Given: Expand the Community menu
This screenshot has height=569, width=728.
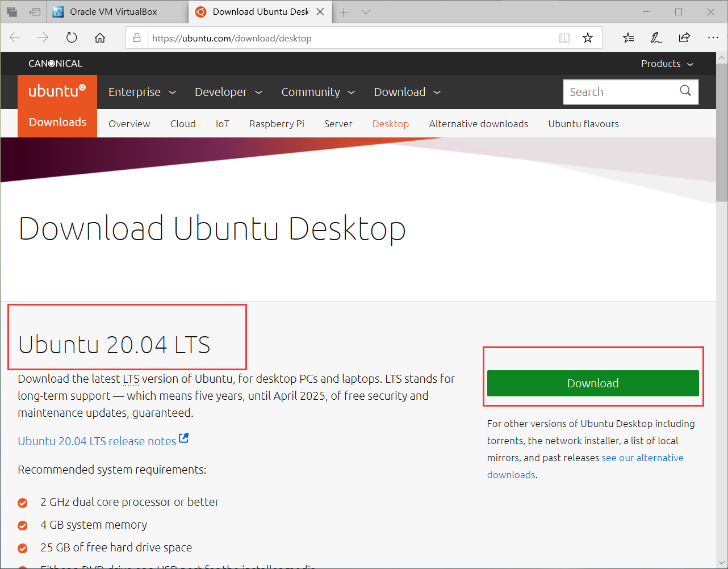Looking at the screenshot, I should (x=318, y=92).
